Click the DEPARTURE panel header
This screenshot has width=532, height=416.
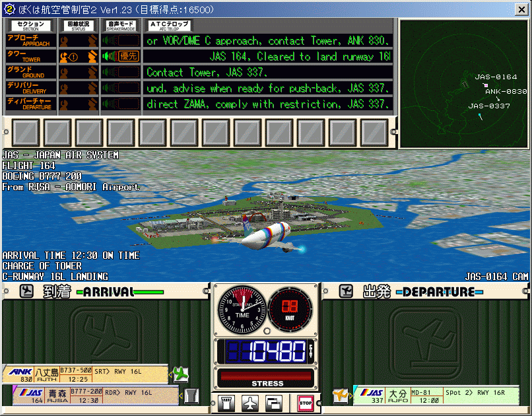tap(426, 291)
